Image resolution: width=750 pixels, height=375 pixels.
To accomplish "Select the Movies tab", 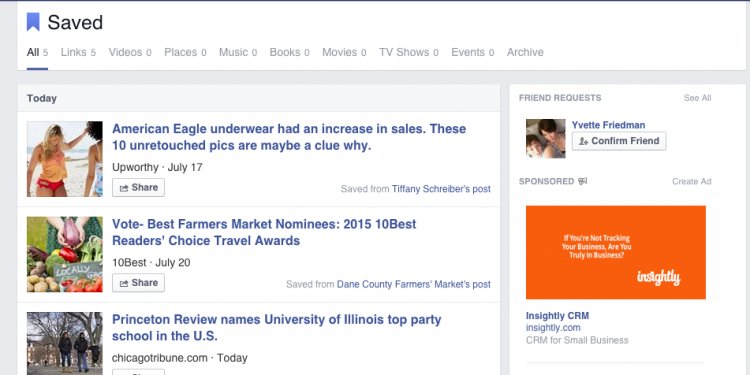I will coord(344,52).
